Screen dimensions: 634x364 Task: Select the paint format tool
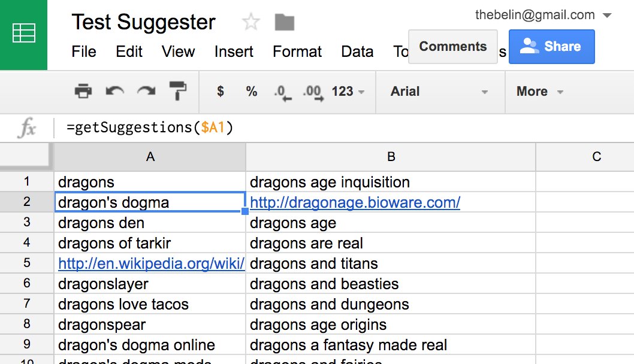(177, 91)
